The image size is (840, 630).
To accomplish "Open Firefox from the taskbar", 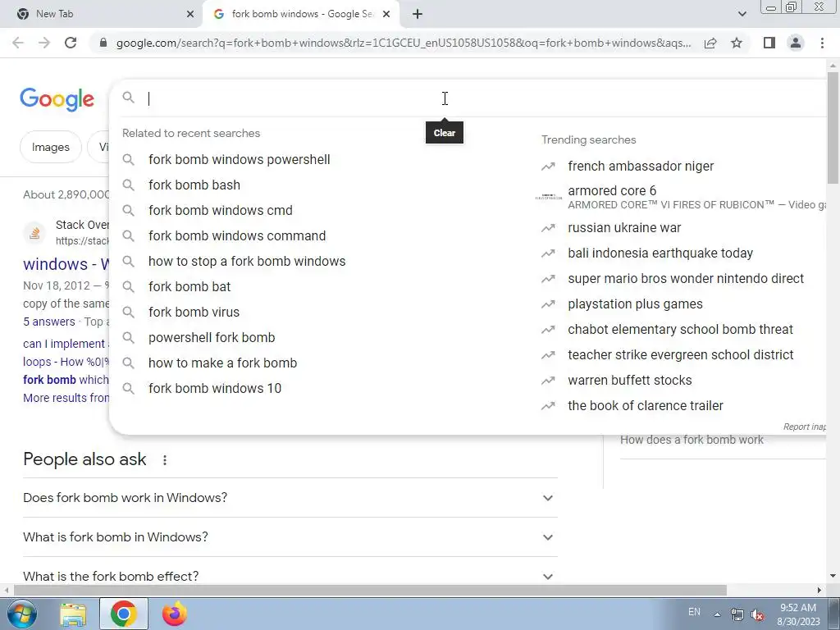I will pos(175,614).
